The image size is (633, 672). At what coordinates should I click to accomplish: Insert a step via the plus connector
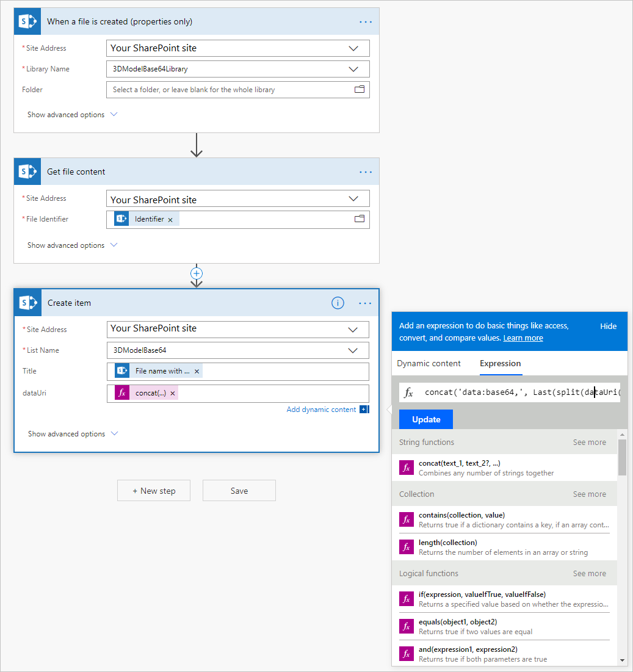point(197,273)
